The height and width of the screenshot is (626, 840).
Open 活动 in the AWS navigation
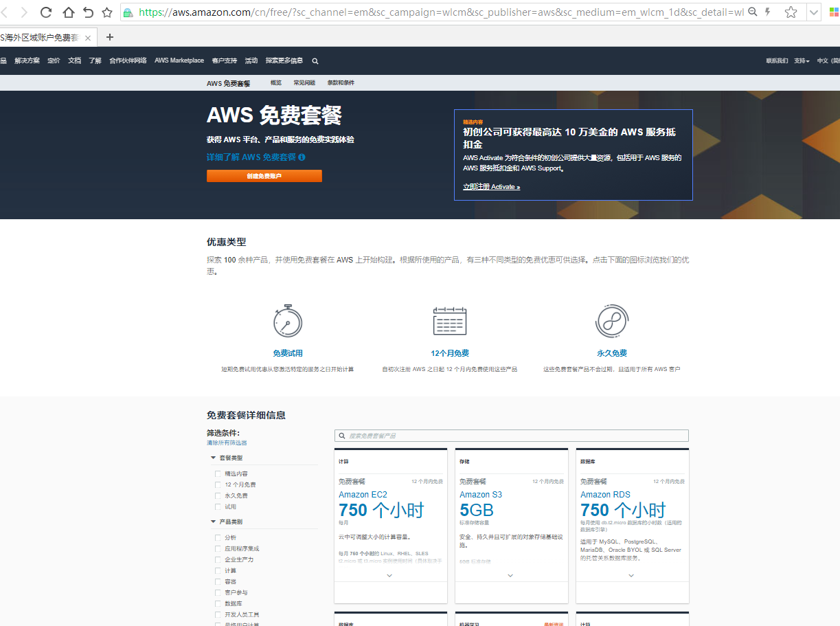(251, 60)
